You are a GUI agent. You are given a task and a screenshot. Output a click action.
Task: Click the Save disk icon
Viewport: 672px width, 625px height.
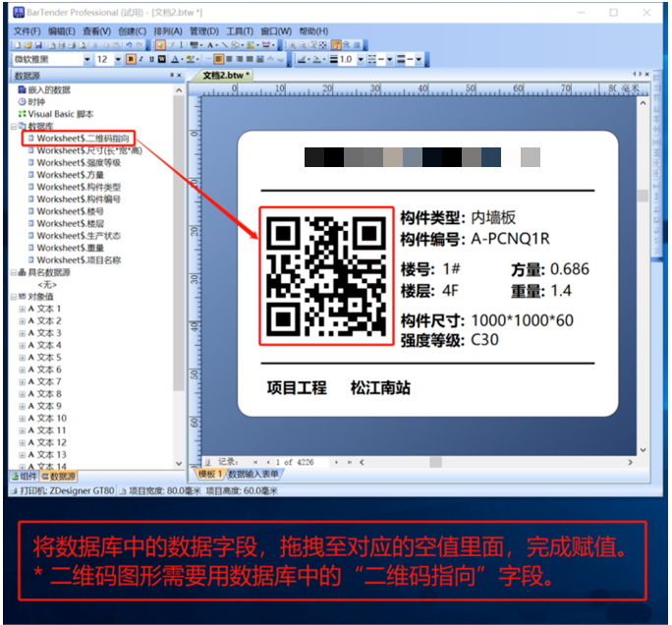tap(38, 45)
